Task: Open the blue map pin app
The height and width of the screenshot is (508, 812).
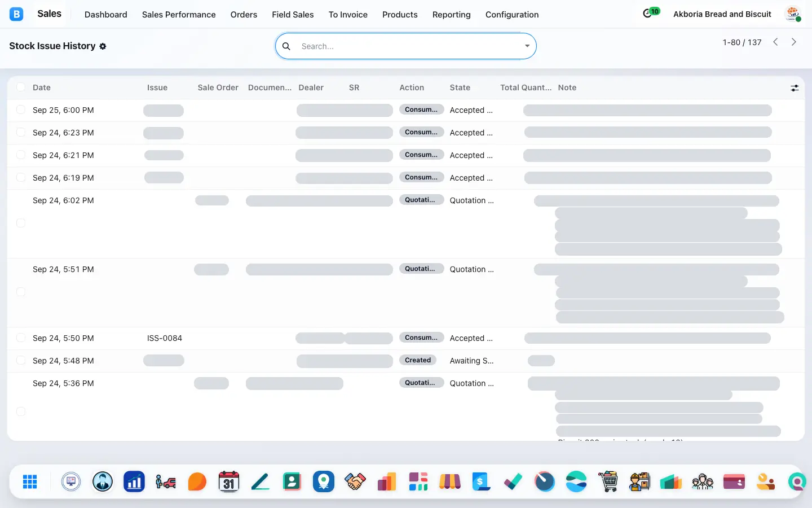Action: click(x=324, y=481)
